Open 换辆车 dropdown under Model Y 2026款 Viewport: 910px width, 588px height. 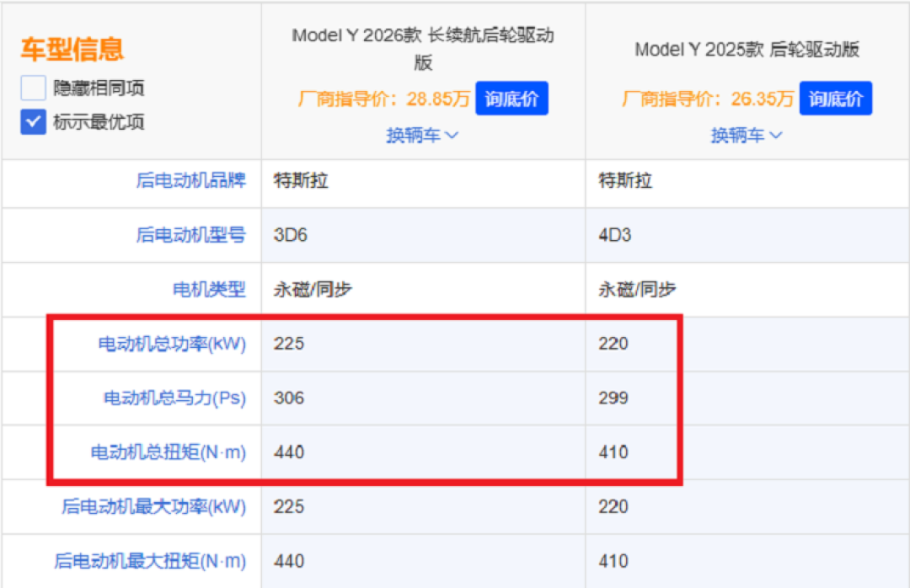[x=422, y=136]
